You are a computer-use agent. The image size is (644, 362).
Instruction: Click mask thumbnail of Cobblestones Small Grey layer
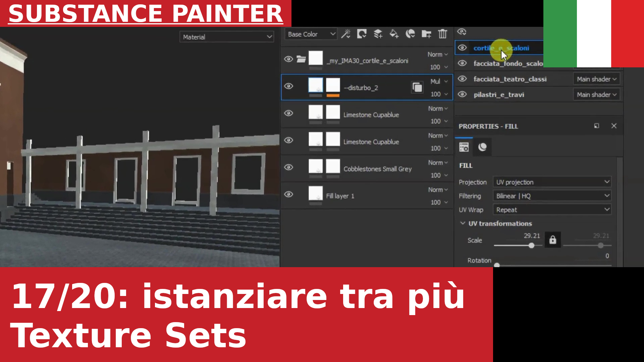333,166
